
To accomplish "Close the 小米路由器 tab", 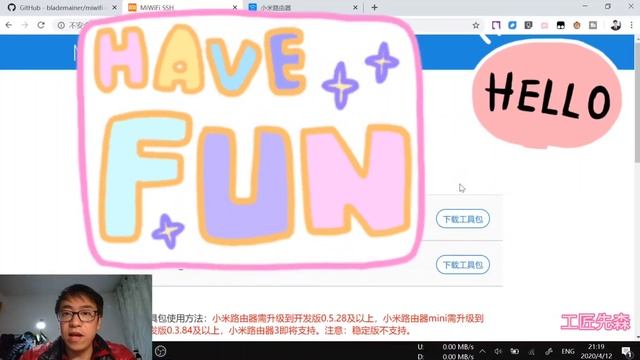I will tap(355, 8).
